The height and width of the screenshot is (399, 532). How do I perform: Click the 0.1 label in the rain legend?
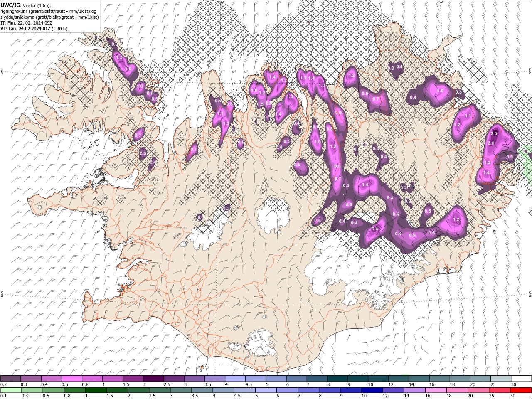3,396
